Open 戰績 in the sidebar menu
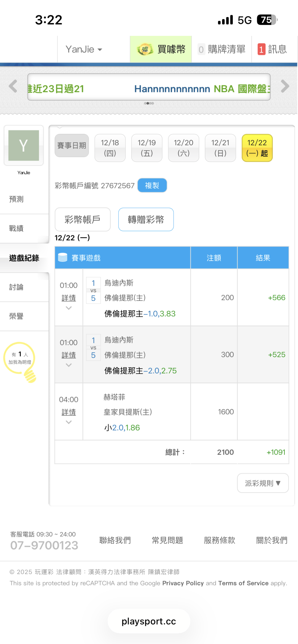The height and width of the screenshot is (644, 298). point(17,228)
